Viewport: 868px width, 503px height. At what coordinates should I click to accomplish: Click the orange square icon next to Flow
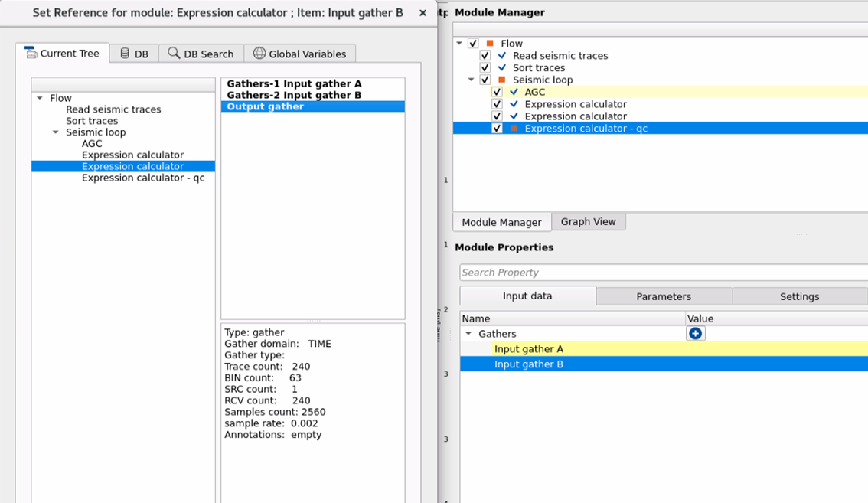point(490,44)
